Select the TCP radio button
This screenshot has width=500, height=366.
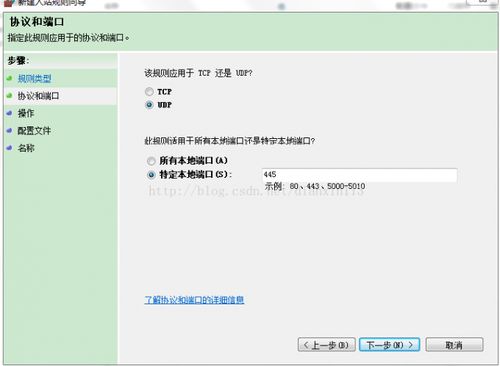coord(149,91)
